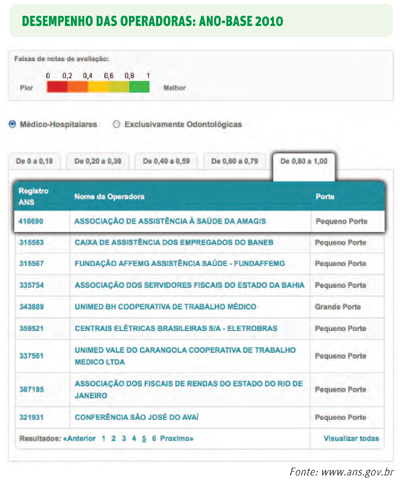Switch to De 0,60 a 0,79 tab
This screenshot has height=484, width=400.
point(235,161)
